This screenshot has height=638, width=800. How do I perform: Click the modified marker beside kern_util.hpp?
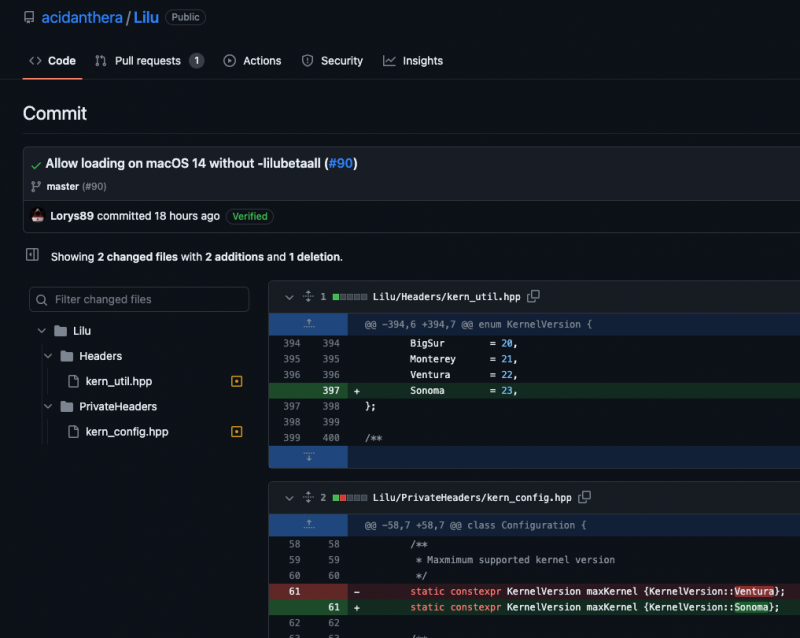coord(237,381)
